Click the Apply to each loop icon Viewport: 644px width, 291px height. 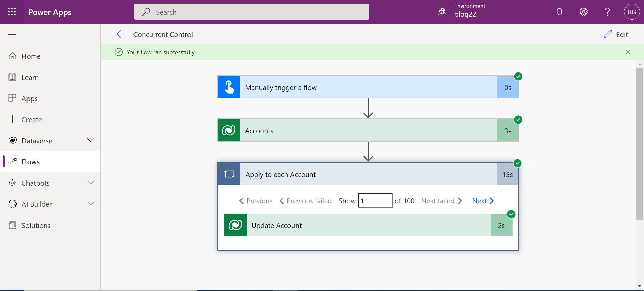pyautogui.click(x=229, y=174)
